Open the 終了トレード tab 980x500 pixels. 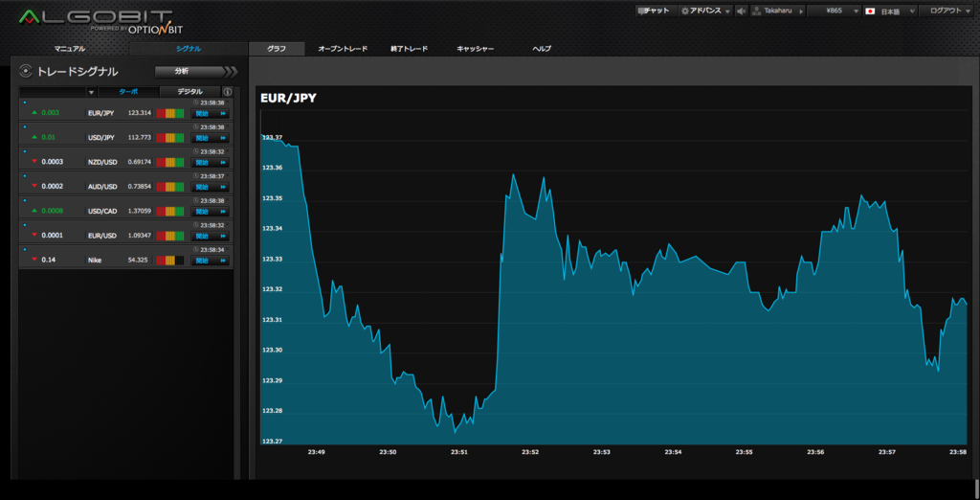tap(410, 49)
